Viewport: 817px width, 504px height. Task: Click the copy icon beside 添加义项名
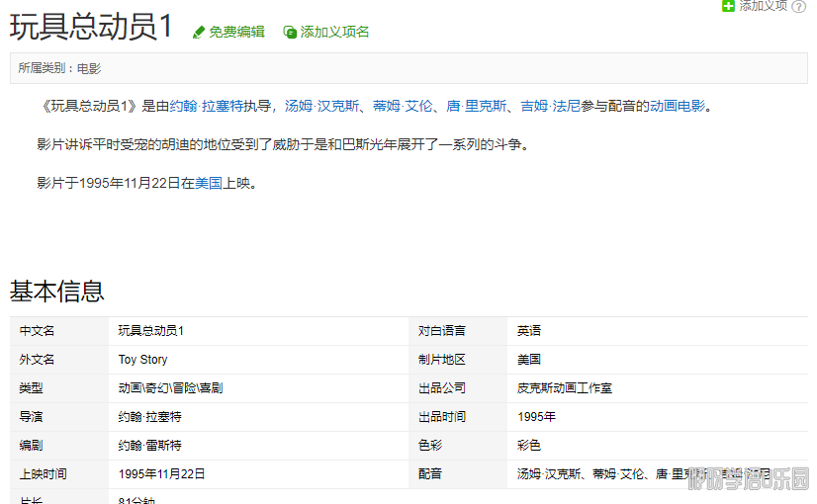tap(290, 33)
